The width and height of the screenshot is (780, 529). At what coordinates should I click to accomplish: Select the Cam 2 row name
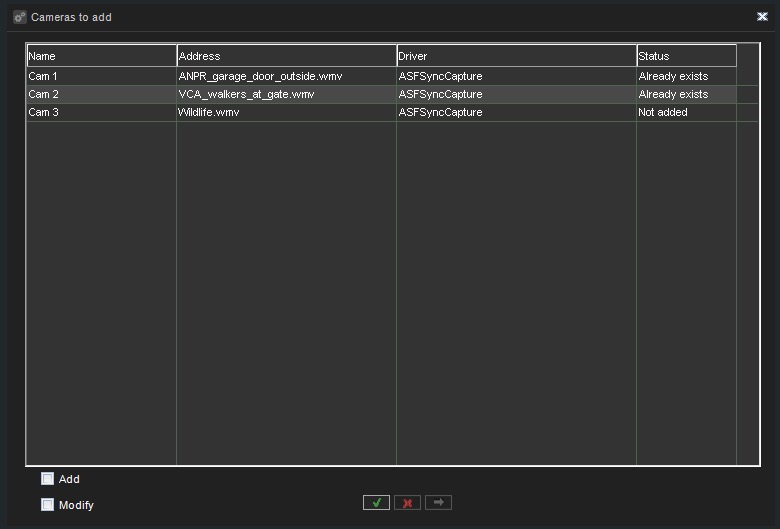pos(43,94)
